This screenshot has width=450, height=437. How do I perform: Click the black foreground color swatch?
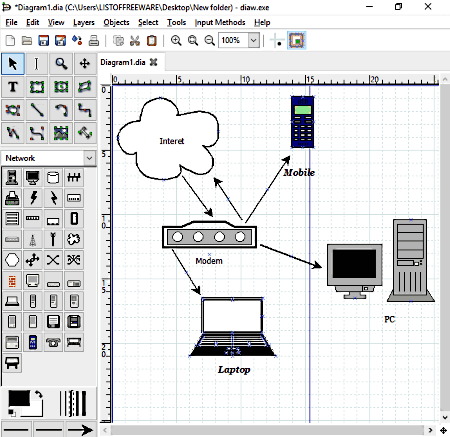tap(19, 398)
